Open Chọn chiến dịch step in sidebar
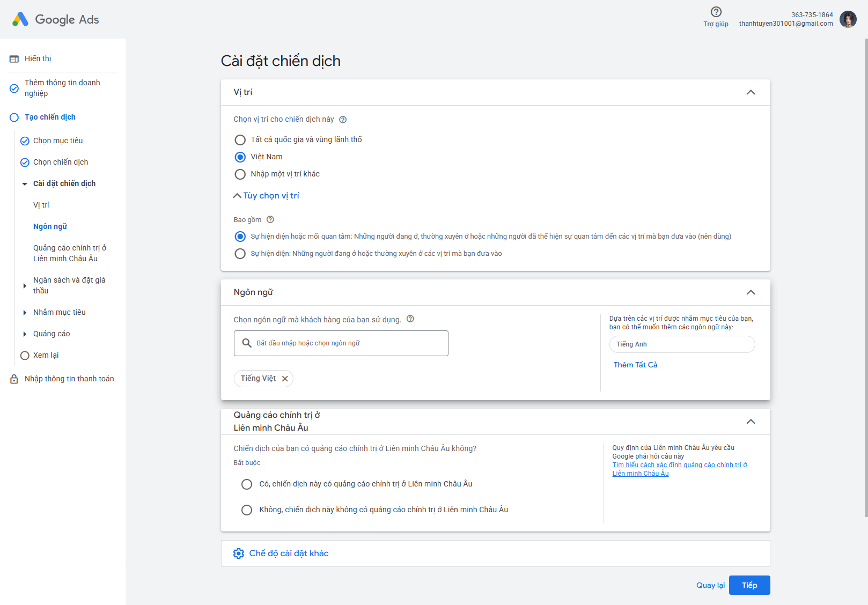Image resolution: width=868 pixels, height=605 pixels. pyautogui.click(x=61, y=162)
